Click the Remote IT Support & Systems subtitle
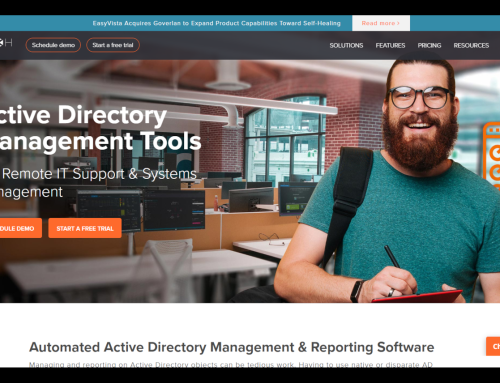The image size is (500, 383). coord(98,183)
